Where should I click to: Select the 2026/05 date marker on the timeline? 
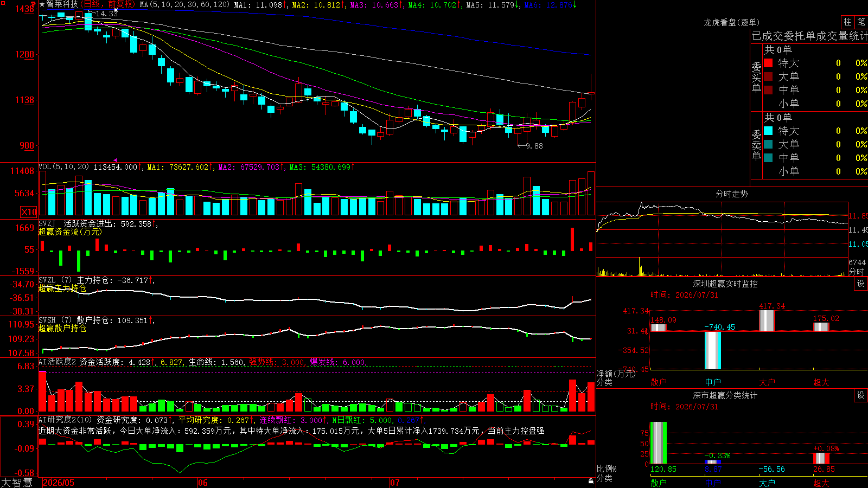[x=59, y=483]
